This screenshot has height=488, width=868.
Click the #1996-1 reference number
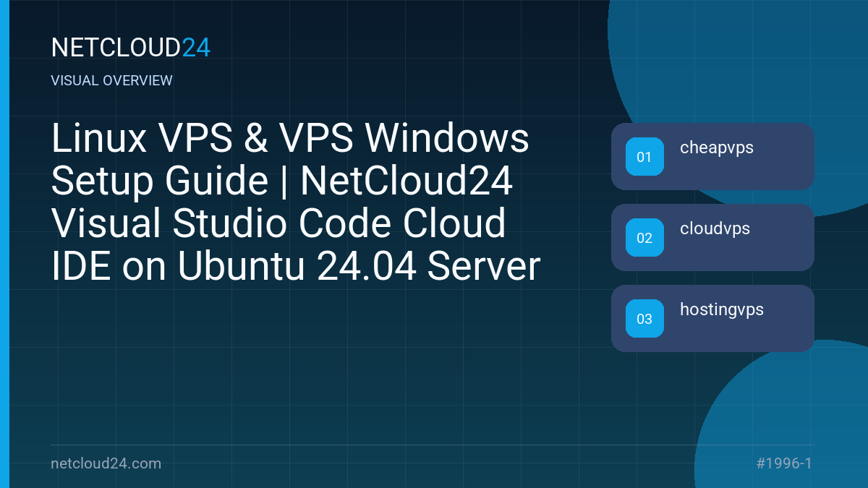pos(784,463)
